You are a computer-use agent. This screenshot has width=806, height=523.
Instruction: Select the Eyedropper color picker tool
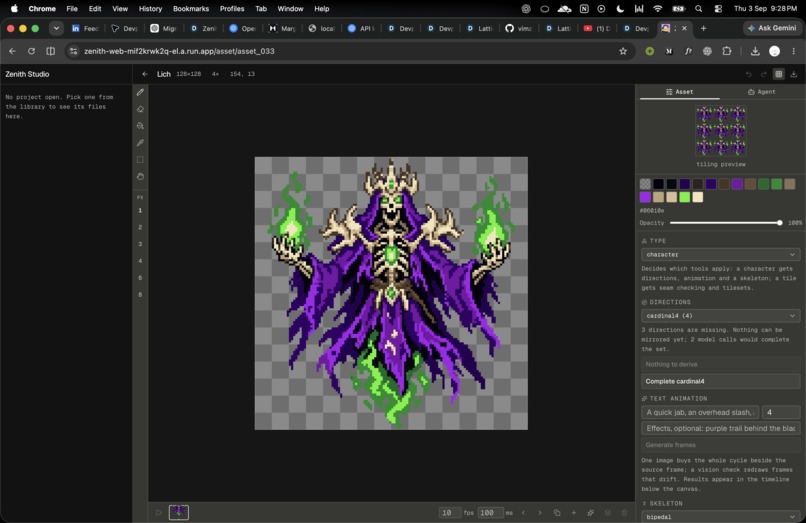140,143
